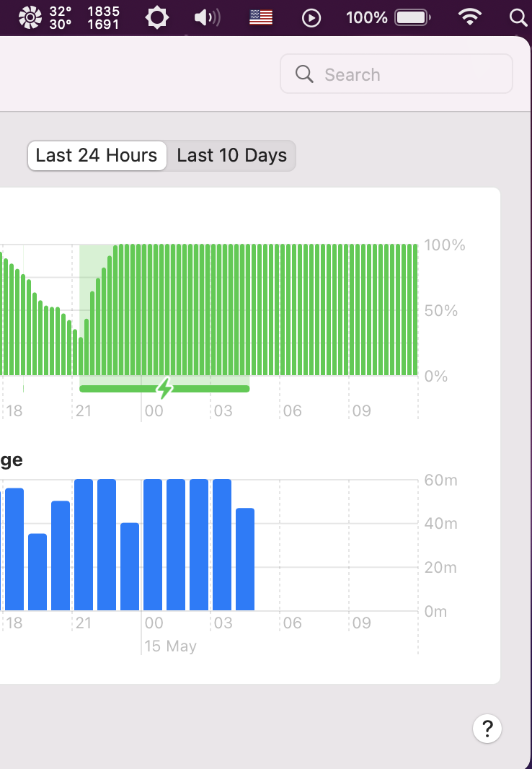Click the 40m usage axis label

pos(441,524)
